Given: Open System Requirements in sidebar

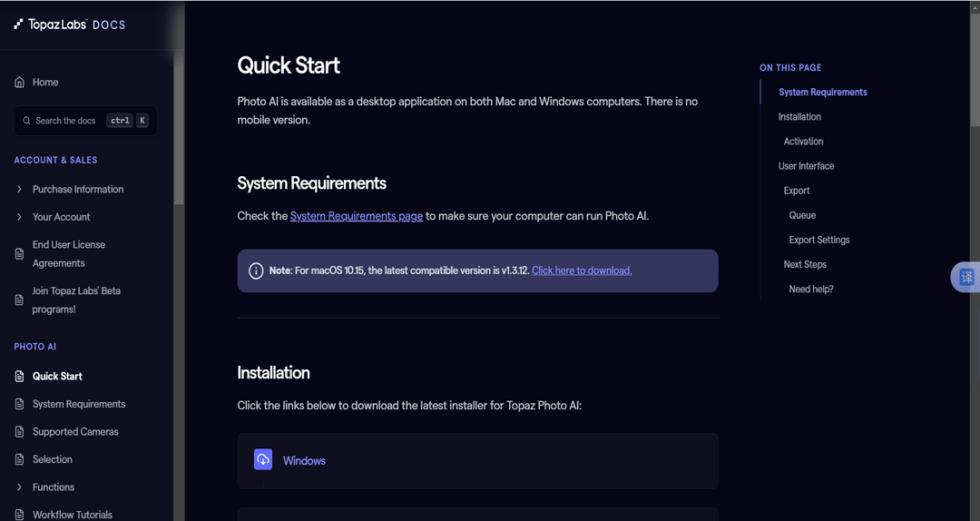Looking at the screenshot, I should tap(79, 404).
